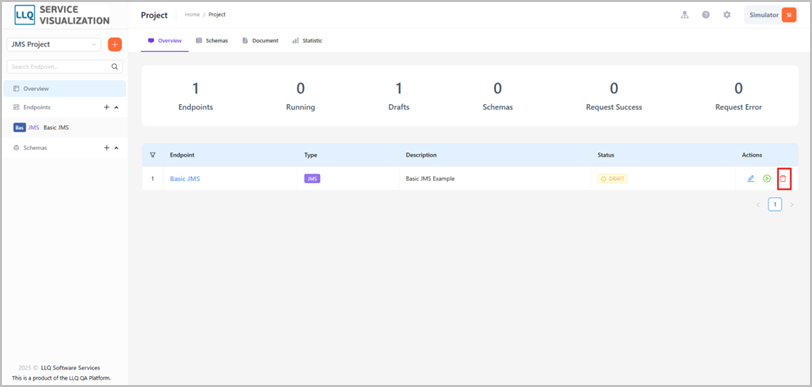Open Basic JMS endpoint in sidebar
Image resolution: width=812 pixels, height=387 pixels.
click(64, 127)
